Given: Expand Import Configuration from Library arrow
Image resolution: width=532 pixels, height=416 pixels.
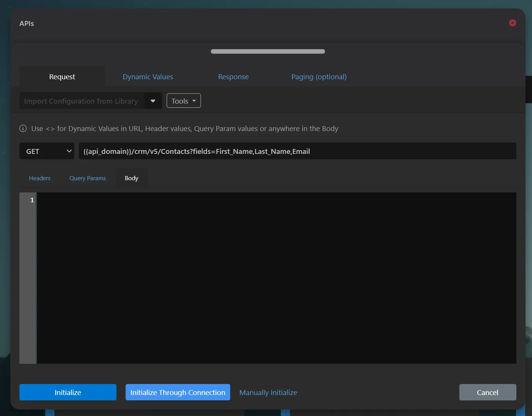Looking at the screenshot, I should point(153,101).
